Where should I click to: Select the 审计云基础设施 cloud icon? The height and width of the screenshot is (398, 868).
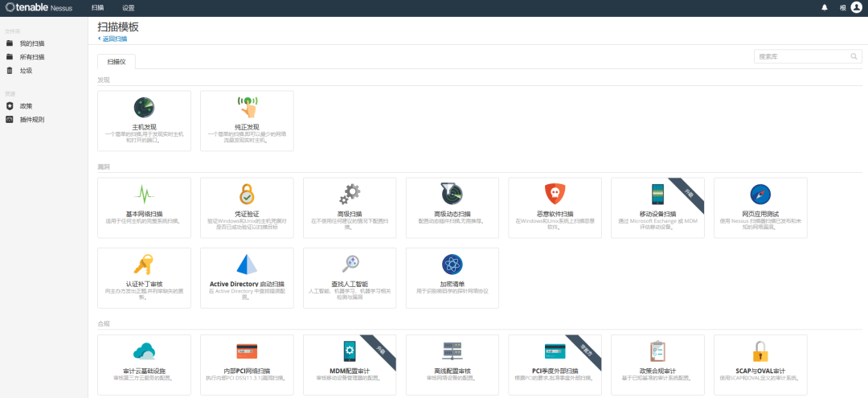point(144,351)
